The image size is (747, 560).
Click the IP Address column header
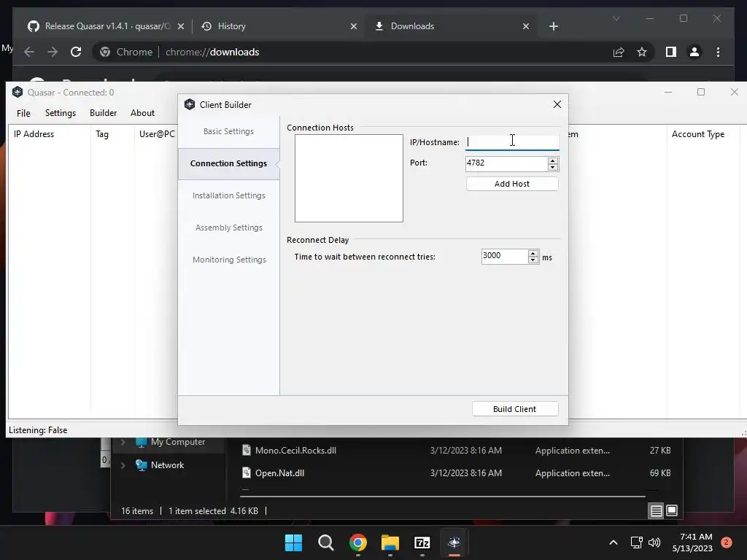click(50, 134)
